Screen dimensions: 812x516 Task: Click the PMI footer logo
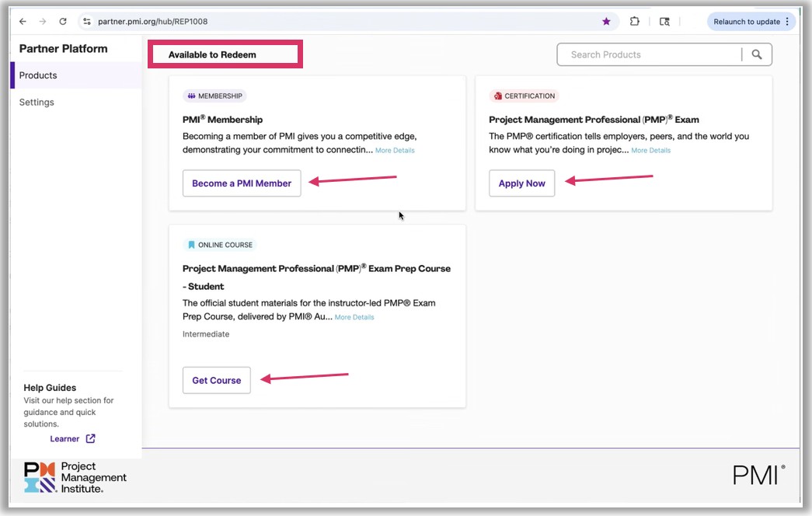pyautogui.click(x=759, y=475)
